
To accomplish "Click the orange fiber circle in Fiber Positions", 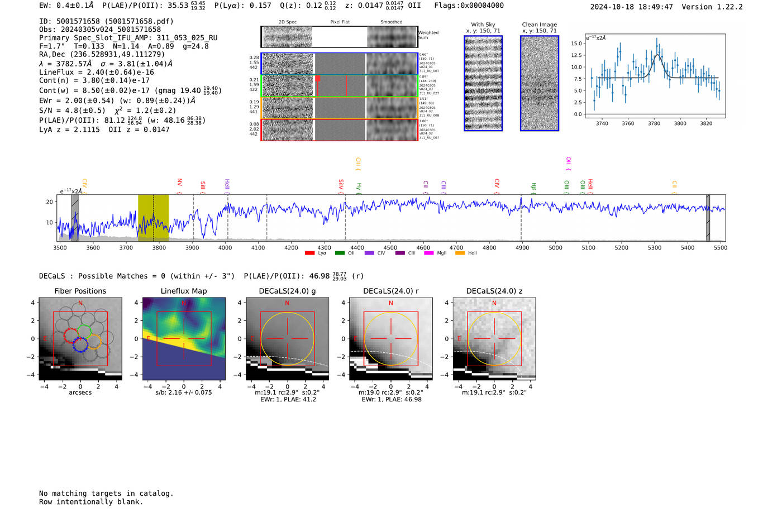I will point(94,342).
